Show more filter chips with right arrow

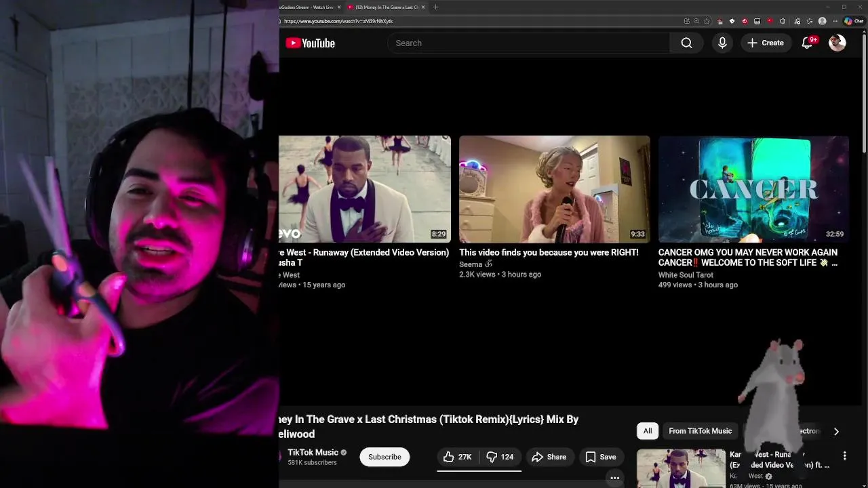pos(836,431)
